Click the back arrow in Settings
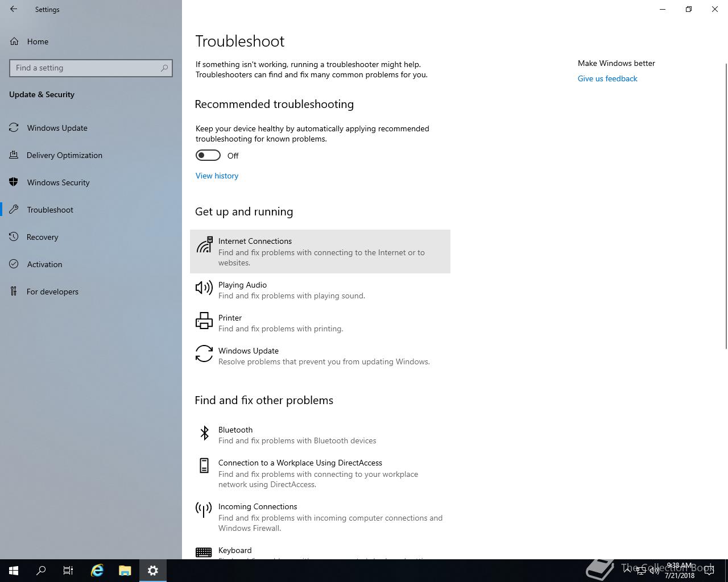Screen dimensions: 728x582 [14, 9]
